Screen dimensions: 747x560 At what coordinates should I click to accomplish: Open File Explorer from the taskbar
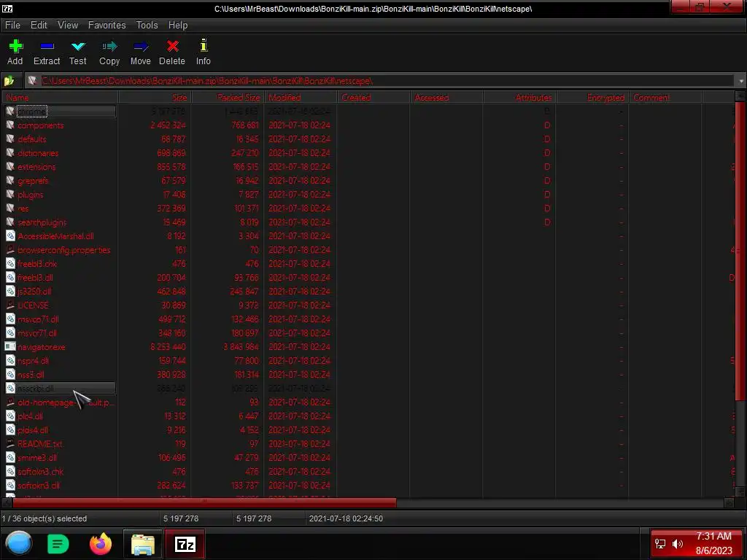[x=142, y=544]
